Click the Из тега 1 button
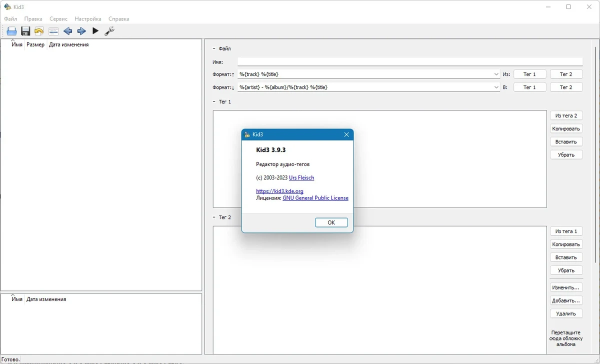The height and width of the screenshot is (364, 600). click(x=566, y=231)
